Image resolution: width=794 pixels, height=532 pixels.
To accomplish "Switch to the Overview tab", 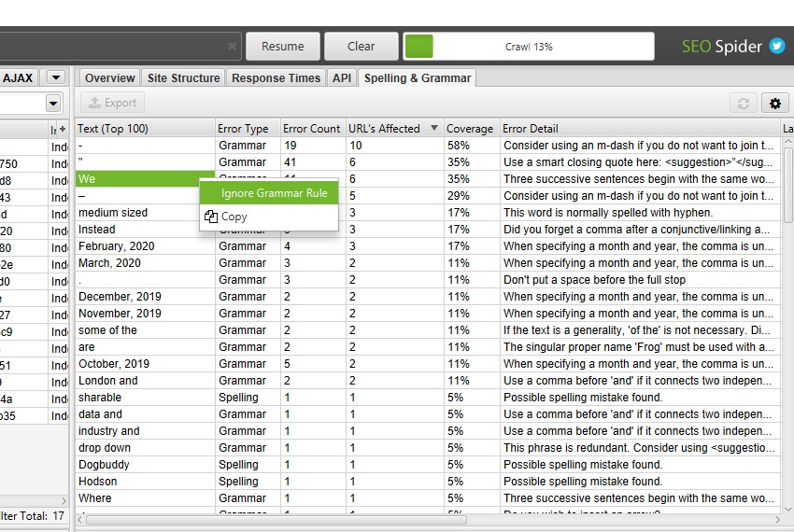I will pyautogui.click(x=110, y=78).
